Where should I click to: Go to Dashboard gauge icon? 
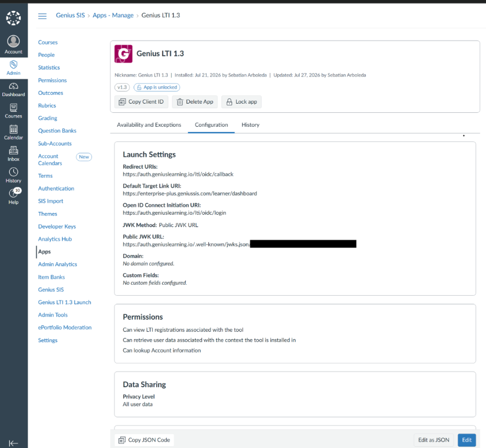click(13, 86)
